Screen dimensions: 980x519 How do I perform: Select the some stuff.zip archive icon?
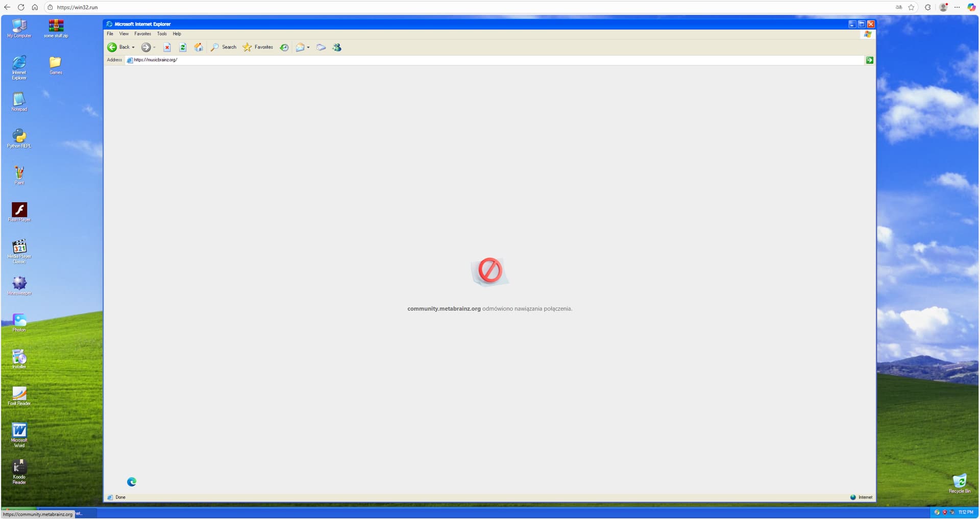[56, 29]
